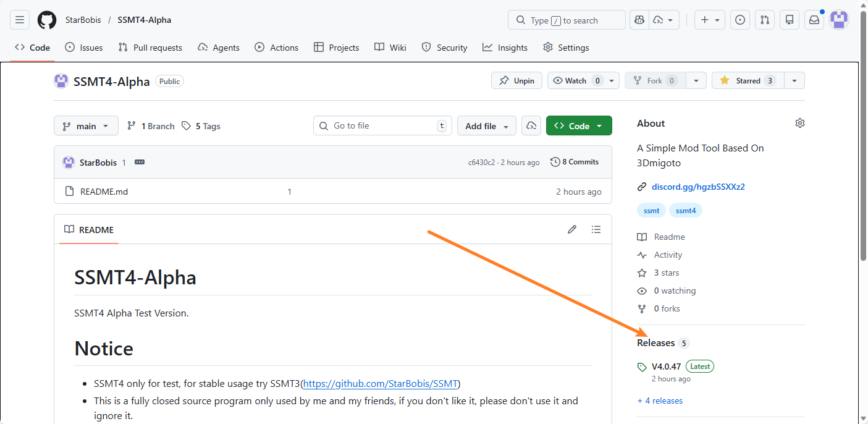Open the Copilot chat icon
868x424 pixels.
pos(639,20)
